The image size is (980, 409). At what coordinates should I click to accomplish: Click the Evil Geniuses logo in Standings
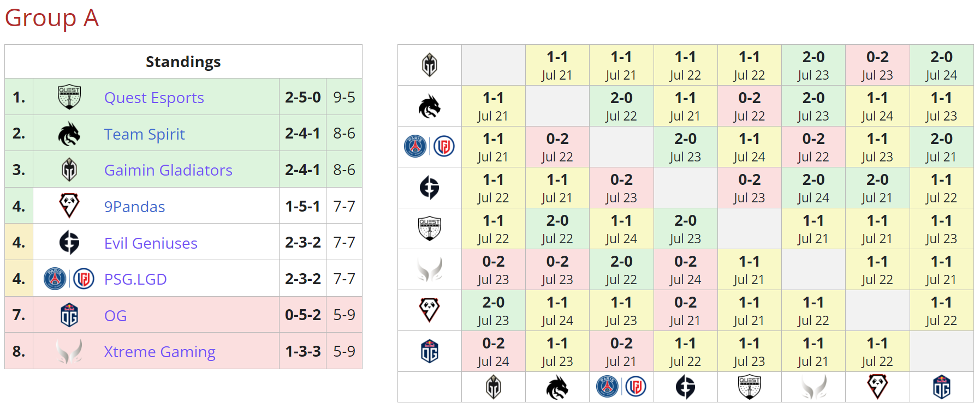(69, 243)
